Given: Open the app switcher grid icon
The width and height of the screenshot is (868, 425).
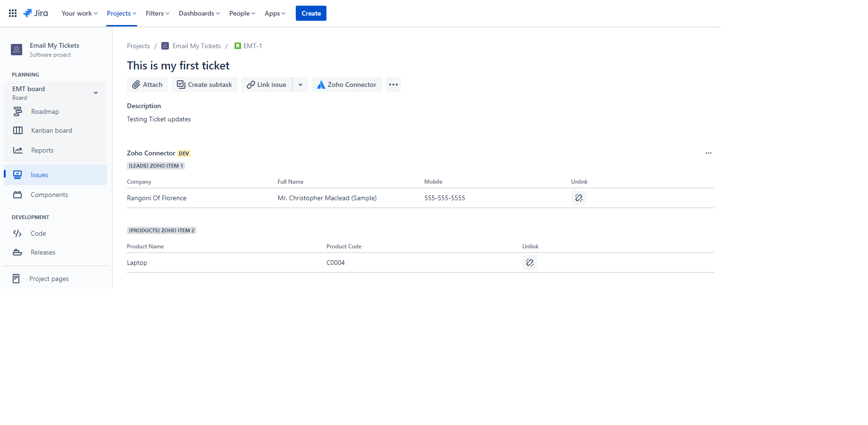Looking at the screenshot, I should [13, 13].
